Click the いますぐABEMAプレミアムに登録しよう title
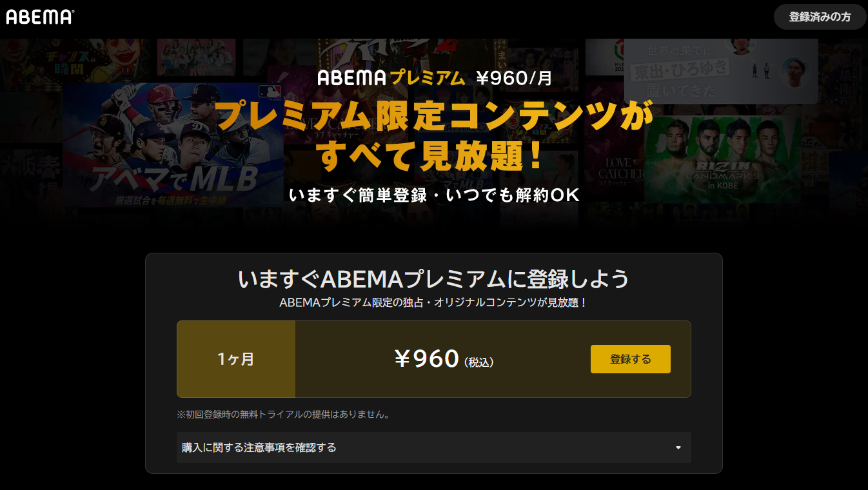868x490 pixels. [433, 279]
